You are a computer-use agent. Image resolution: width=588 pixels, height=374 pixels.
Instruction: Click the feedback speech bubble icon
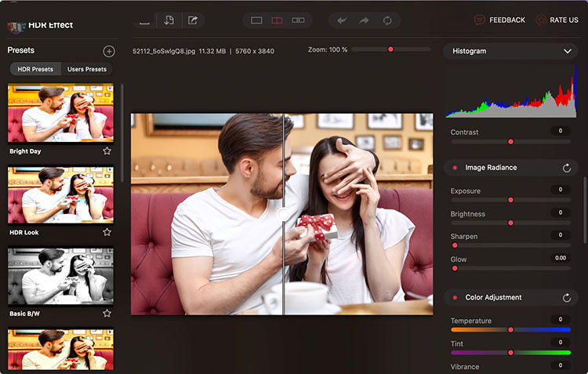479,20
